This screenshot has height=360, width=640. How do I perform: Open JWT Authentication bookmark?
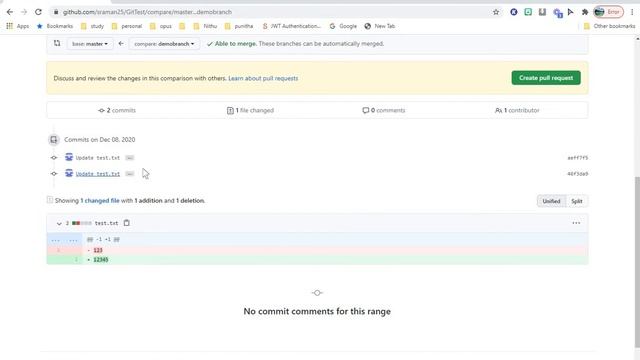291,26
